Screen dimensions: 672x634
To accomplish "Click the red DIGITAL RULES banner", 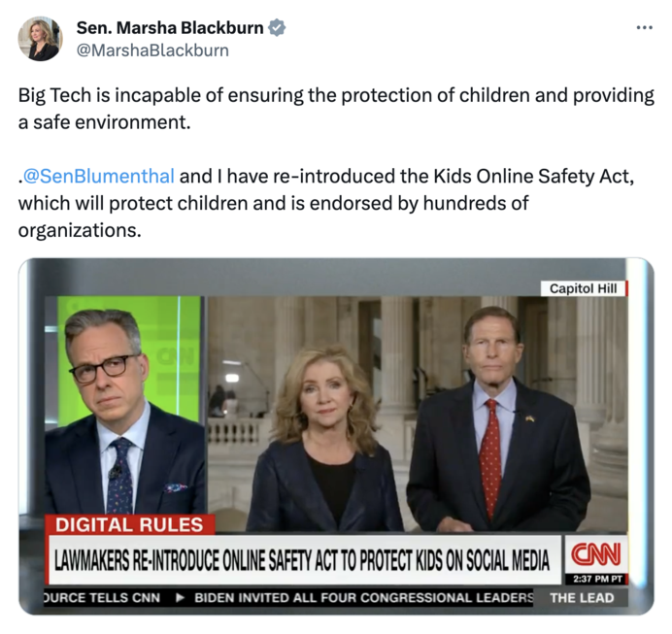I will point(130,524).
